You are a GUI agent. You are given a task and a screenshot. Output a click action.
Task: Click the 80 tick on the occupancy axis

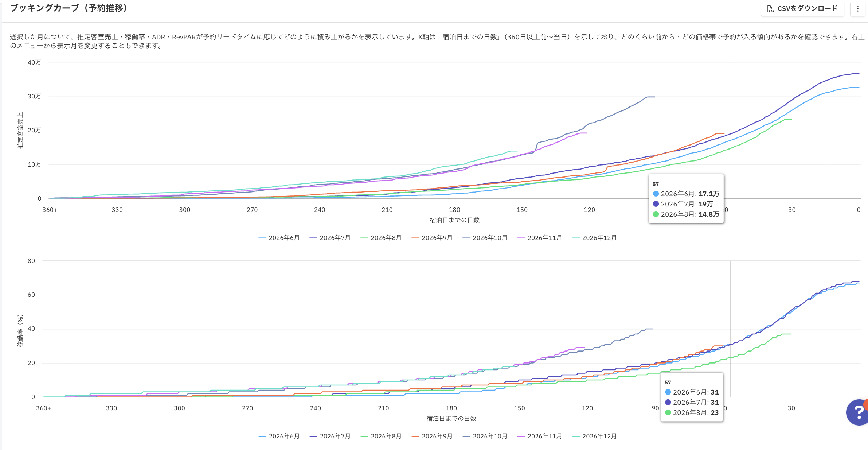(x=31, y=261)
